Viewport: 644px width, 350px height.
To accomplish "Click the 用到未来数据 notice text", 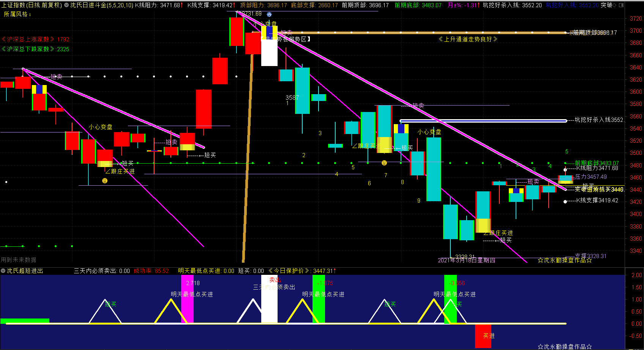I will [x=19, y=260].
